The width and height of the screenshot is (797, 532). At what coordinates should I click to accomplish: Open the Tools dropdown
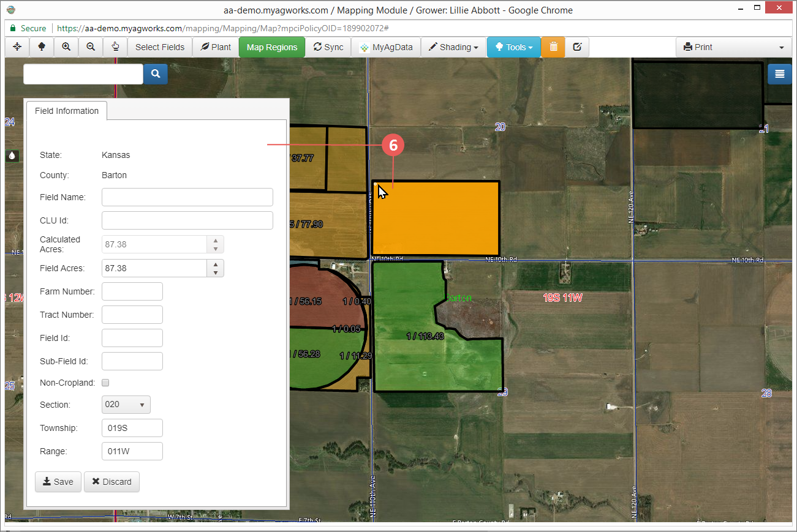pos(514,47)
